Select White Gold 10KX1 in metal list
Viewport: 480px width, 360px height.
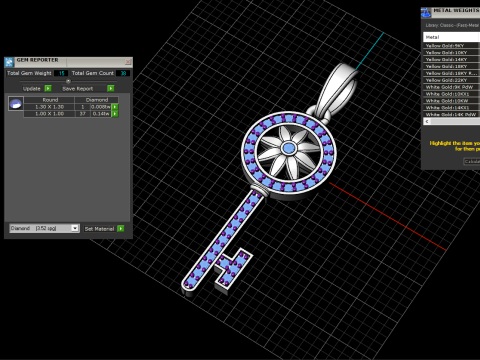click(x=451, y=94)
